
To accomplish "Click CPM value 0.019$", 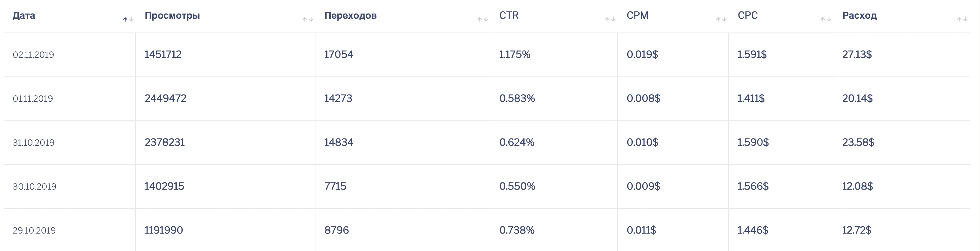I will pyautogui.click(x=642, y=54).
